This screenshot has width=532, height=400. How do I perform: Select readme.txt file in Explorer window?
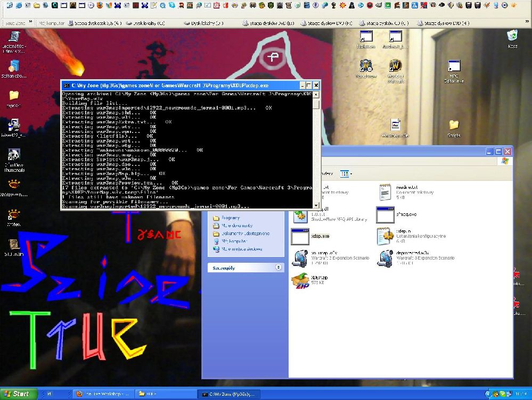pos(406,192)
